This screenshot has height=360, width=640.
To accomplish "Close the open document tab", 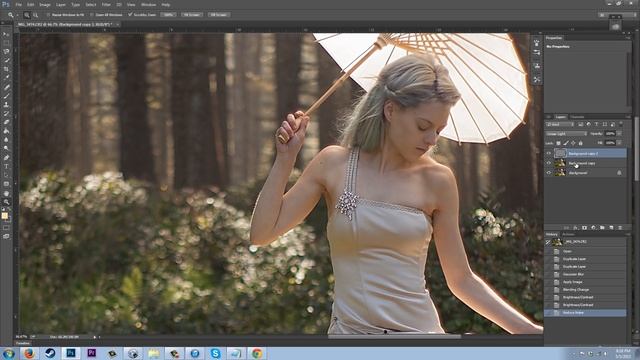I will click(x=118, y=24).
